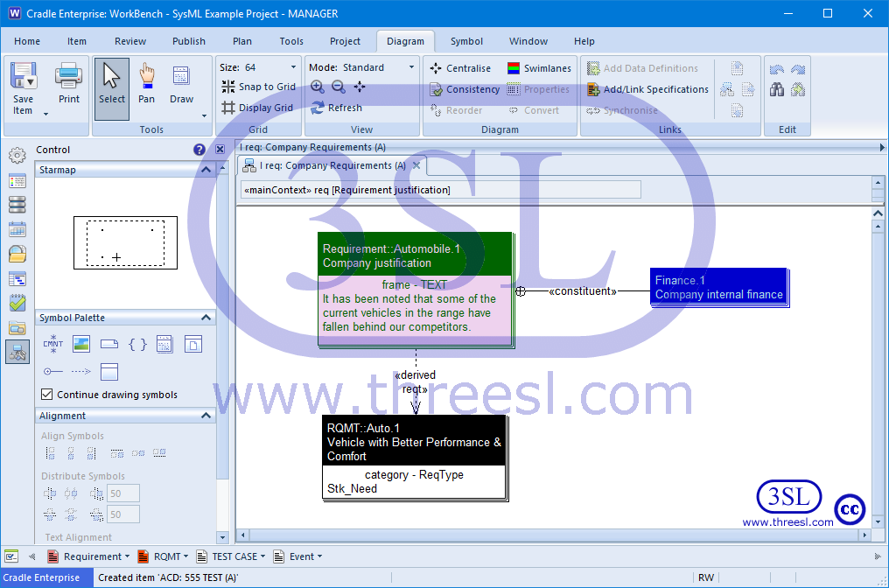Click the redo arrow icon

tap(798, 69)
